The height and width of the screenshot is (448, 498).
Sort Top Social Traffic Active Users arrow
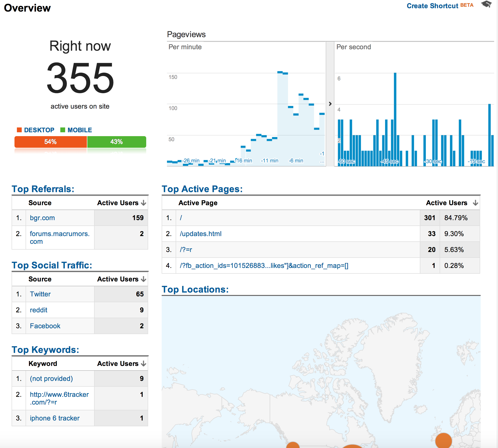(x=144, y=279)
